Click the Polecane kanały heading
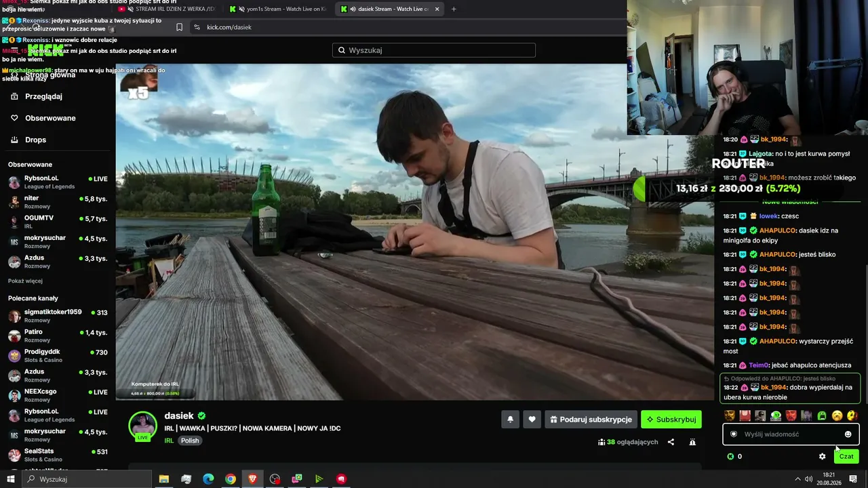The height and width of the screenshot is (488, 868). 33,298
